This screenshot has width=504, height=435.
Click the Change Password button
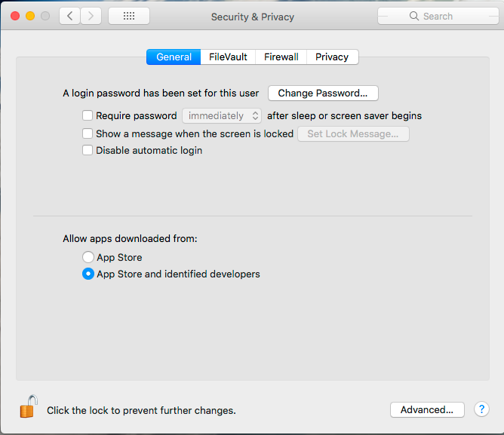[323, 93]
